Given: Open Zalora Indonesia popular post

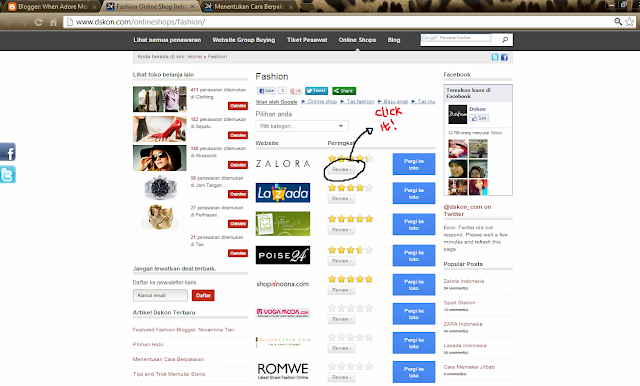Looking at the screenshot, I should (464, 281).
